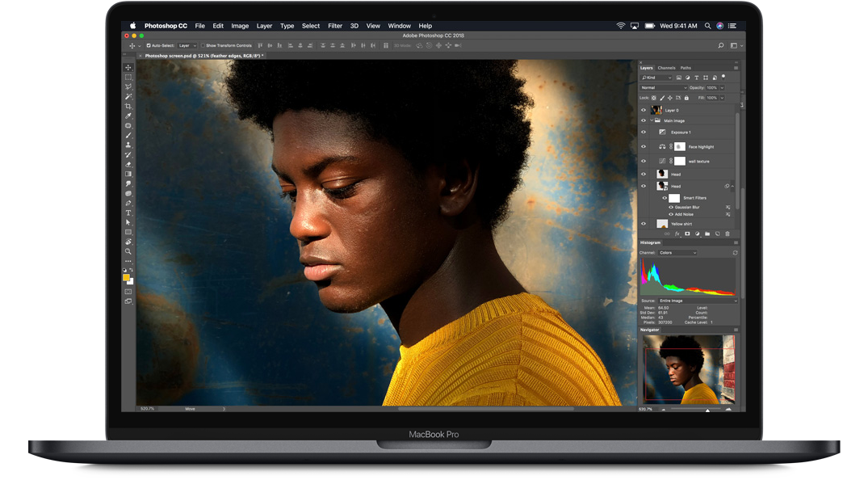Viewport: 868px width, 480px height.
Task: Toggle the layer filter on/off switch
Action: click(x=723, y=77)
